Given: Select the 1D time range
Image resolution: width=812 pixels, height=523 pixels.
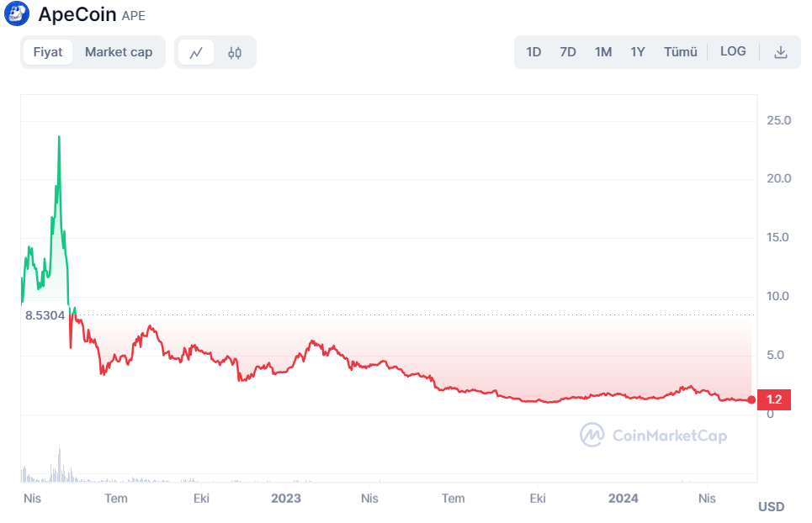Looking at the screenshot, I should [533, 52].
